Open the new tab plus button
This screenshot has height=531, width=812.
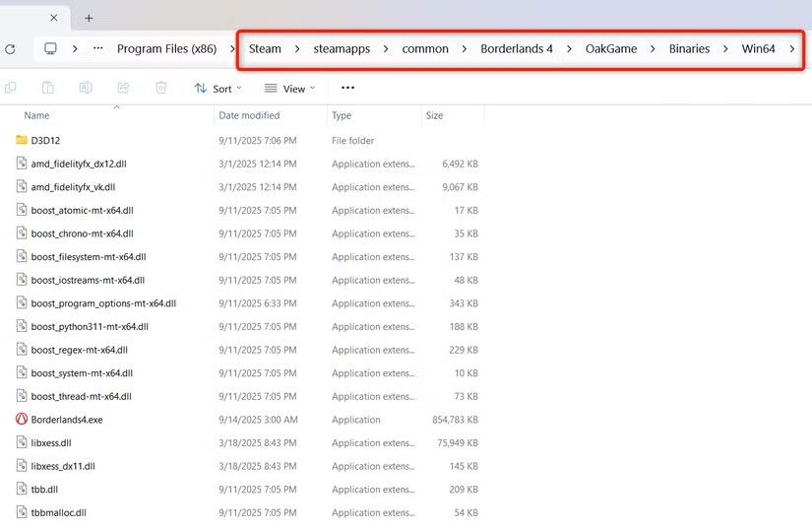click(x=89, y=18)
